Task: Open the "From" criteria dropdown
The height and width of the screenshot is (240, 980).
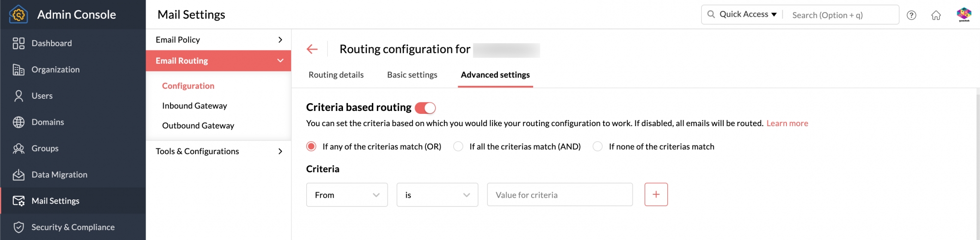Action: [347, 195]
